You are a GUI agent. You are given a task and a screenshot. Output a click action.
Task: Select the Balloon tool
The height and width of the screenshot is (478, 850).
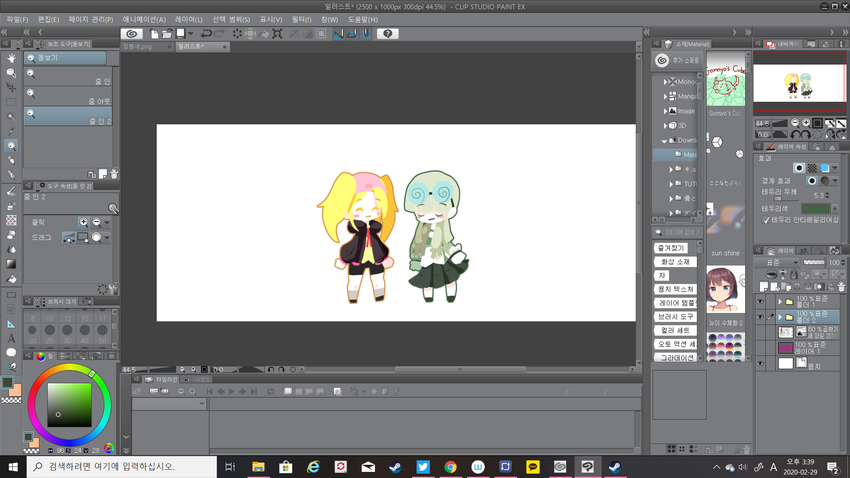(x=11, y=352)
